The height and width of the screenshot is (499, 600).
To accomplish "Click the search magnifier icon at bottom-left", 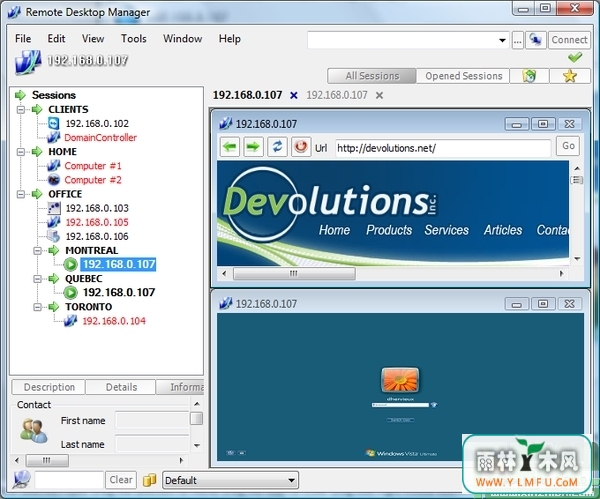I will coord(21,479).
